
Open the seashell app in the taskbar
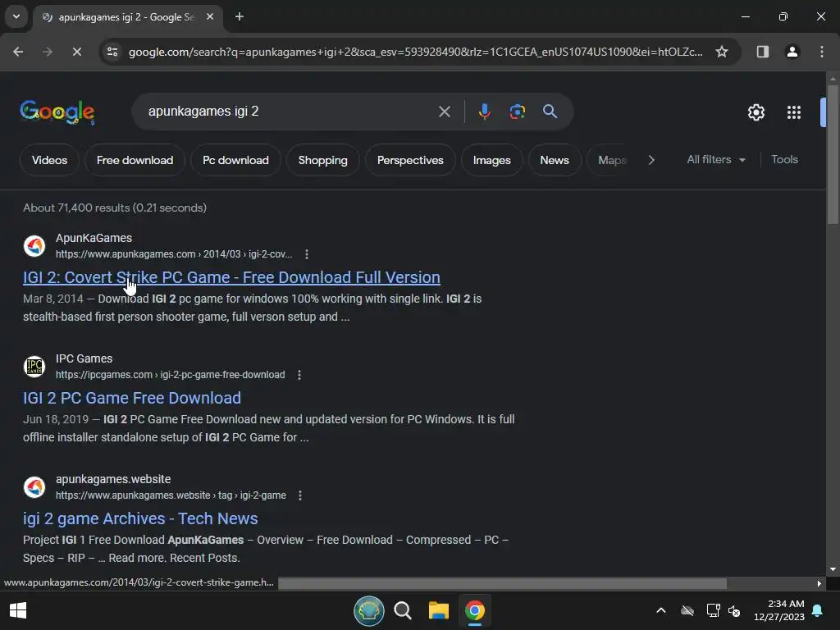pyautogui.click(x=368, y=610)
